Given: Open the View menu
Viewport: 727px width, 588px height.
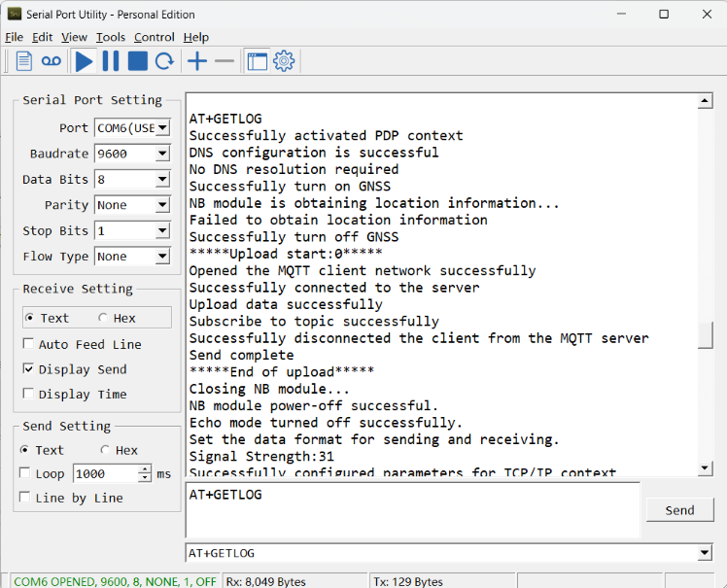Looking at the screenshot, I should click(74, 37).
